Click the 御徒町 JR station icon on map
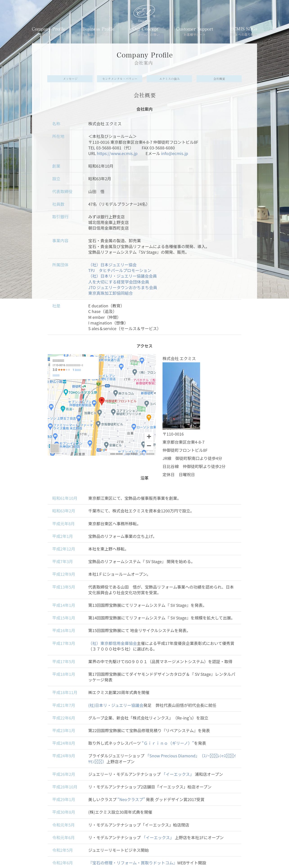The image size is (289, 868). pyautogui.click(x=84, y=386)
